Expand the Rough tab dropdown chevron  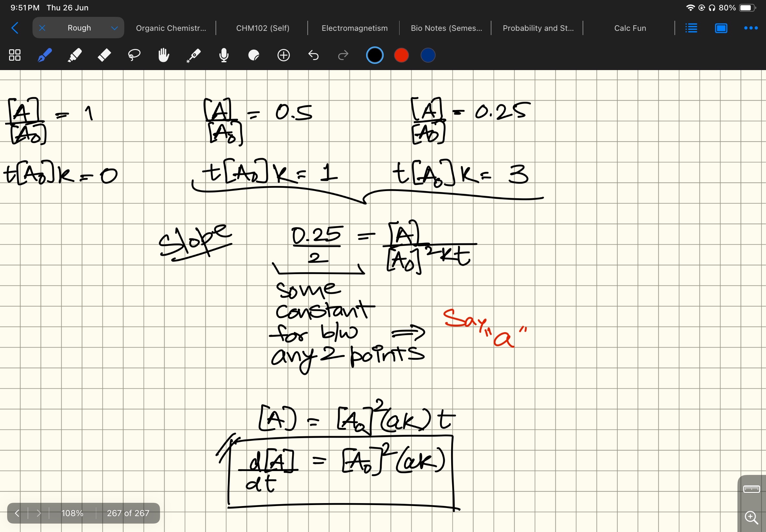click(114, 28)
